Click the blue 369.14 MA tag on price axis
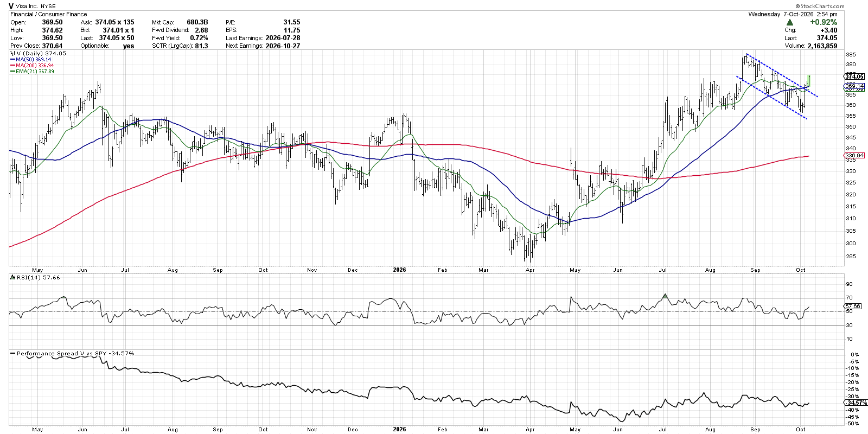Image resolution: width=868 pixels, height=434 pixels. coord(854,86)
